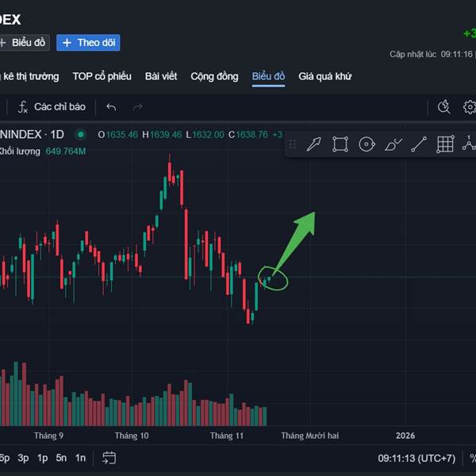Screen dimensions: 476x476
Task: Toggle the green market status dot
Action: tap(80, 134)
